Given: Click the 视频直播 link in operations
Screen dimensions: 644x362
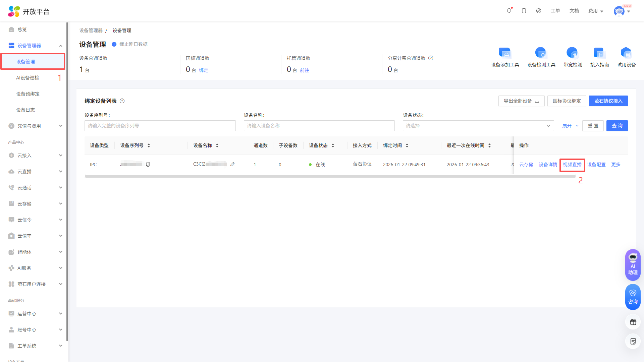Looking at the screenshot, I should click(x=572, y=165).
